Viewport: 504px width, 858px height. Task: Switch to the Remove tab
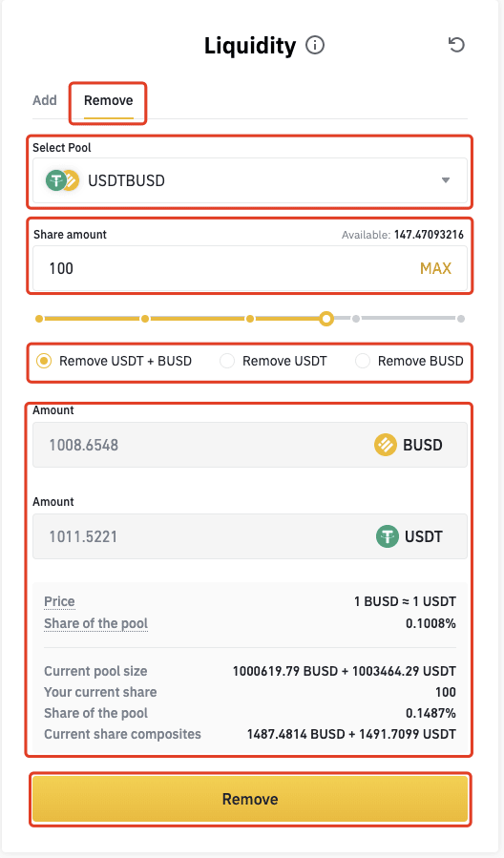point(109,100)
